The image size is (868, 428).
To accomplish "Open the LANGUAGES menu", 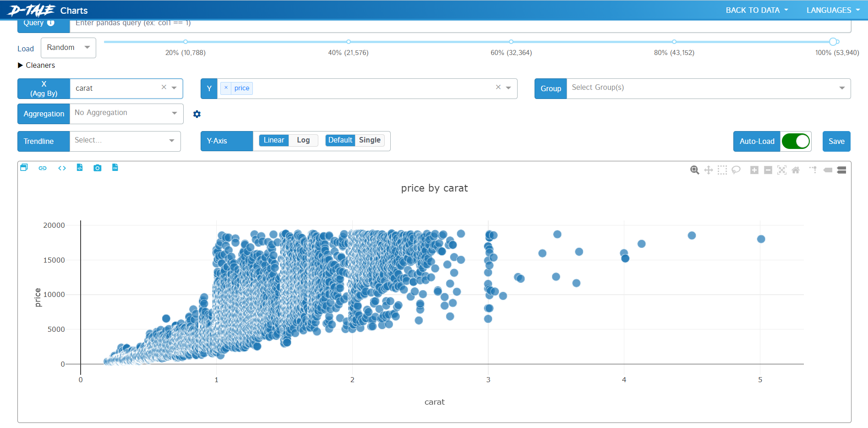I will [833, 10].
